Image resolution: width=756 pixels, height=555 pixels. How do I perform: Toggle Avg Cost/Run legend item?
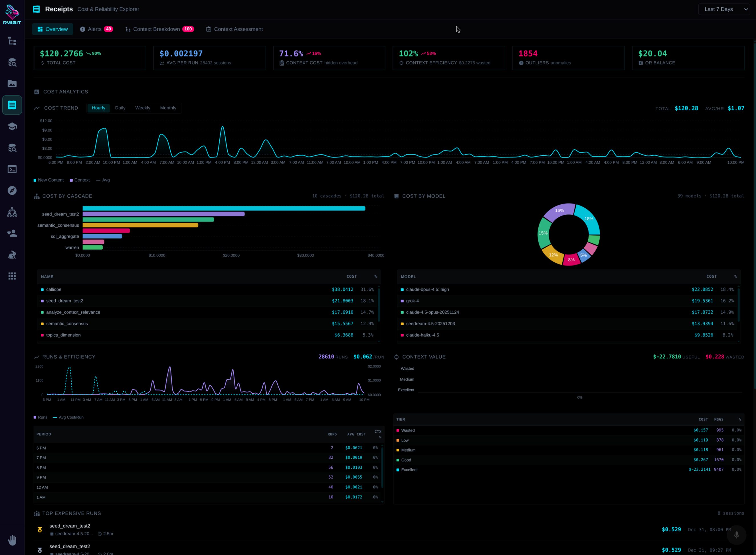click(68, 417)
